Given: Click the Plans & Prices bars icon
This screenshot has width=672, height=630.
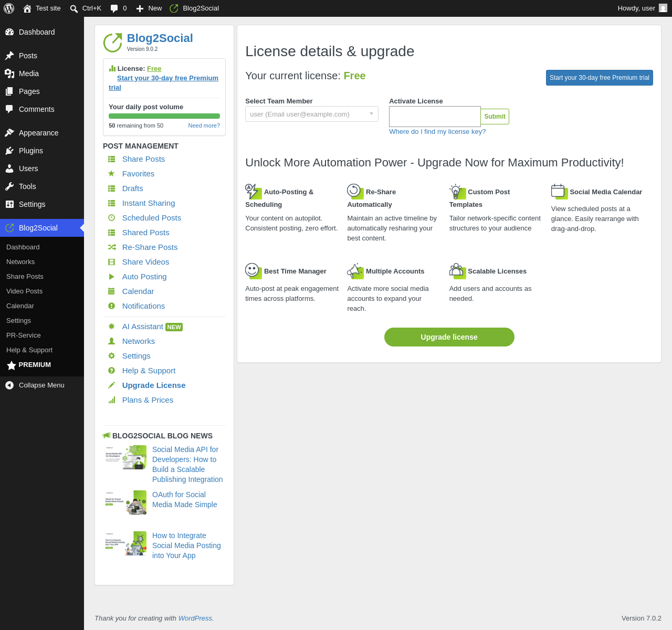Looking at the screenshot, I should click(111, 400).
